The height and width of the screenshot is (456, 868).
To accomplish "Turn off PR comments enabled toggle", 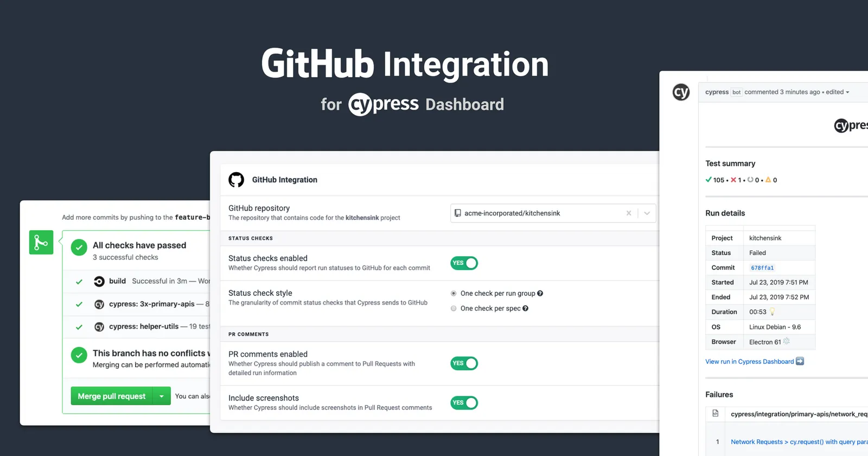I will (464, 363).
